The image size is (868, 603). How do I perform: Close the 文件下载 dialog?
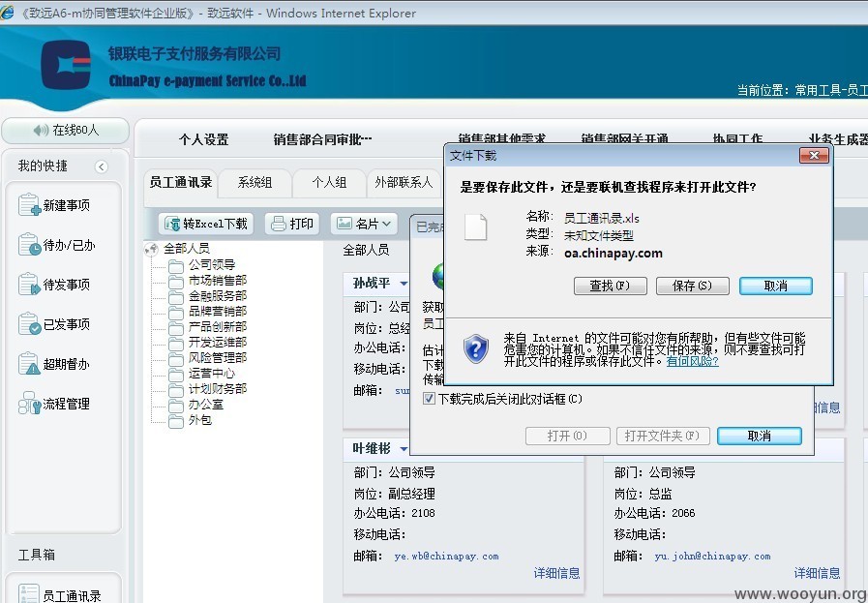coord(814,156)
